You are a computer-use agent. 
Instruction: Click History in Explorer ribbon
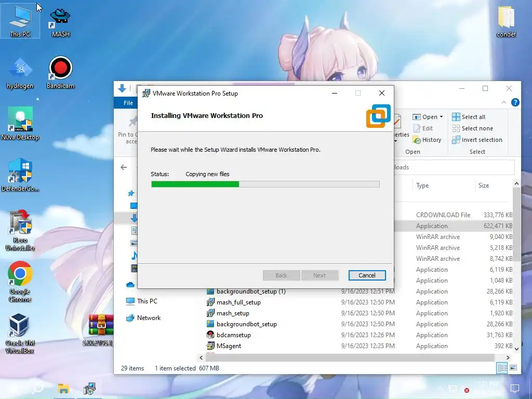pos(427,140)
